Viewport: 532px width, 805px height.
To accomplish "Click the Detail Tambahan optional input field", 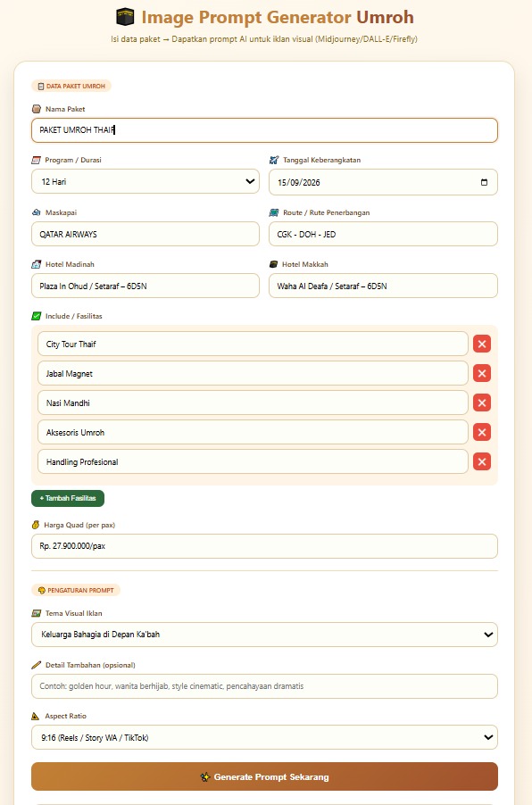I will pos(264,686).
